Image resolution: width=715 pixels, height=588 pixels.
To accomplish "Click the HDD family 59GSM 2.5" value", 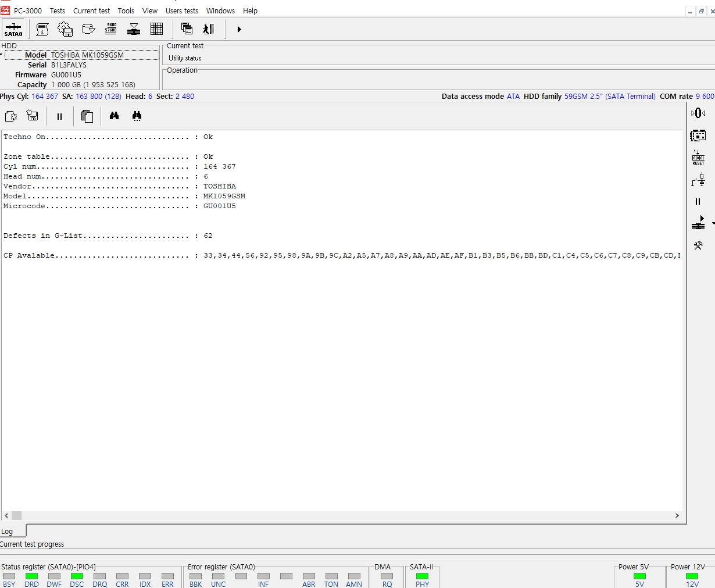I will 610,97.
